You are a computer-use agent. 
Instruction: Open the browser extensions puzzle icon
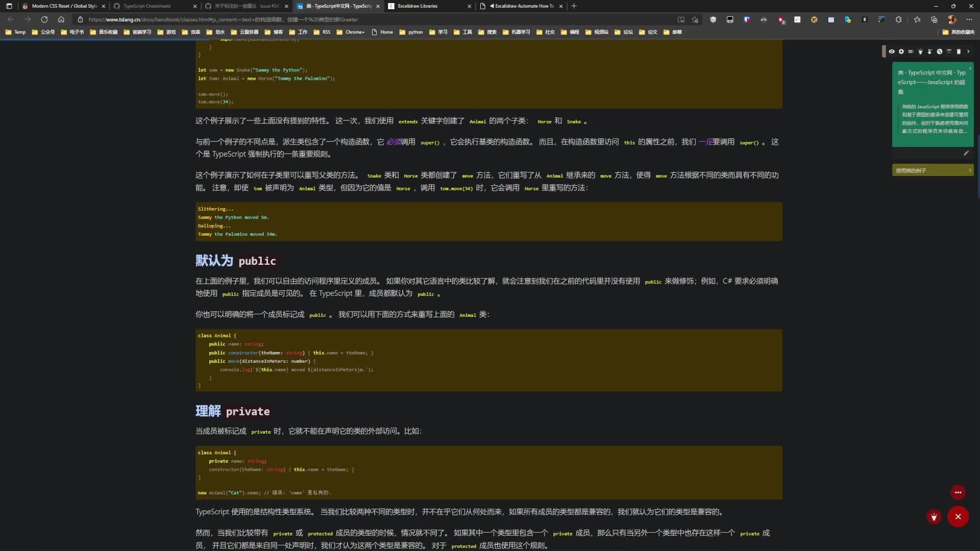(x=898, y=19)
